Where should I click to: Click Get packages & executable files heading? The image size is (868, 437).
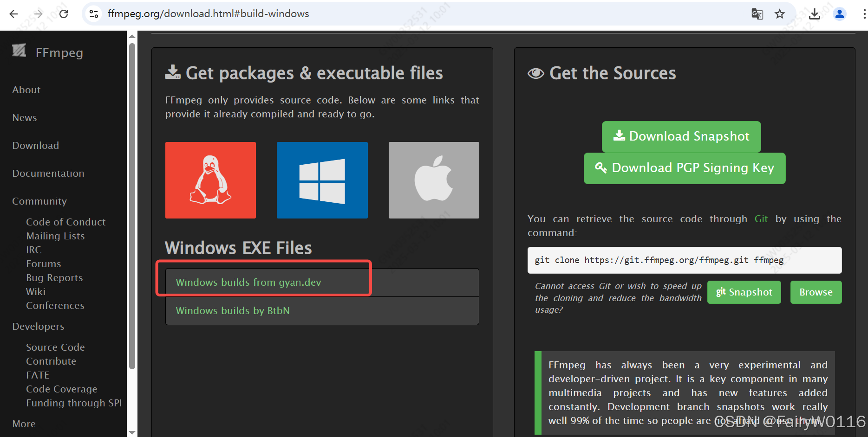(314, 73)
